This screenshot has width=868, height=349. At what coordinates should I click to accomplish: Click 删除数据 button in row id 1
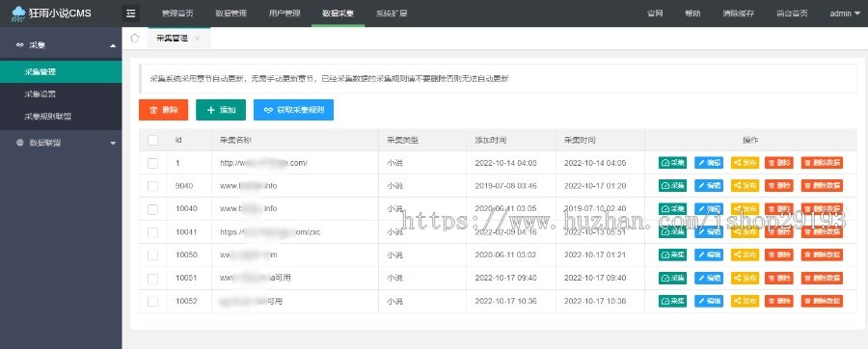(822, 163)
